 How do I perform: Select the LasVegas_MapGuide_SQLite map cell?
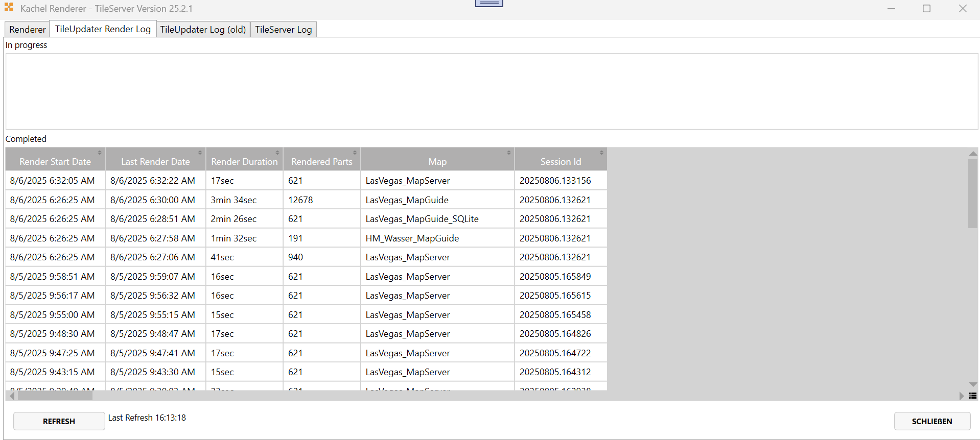click(x=437, y=219)
